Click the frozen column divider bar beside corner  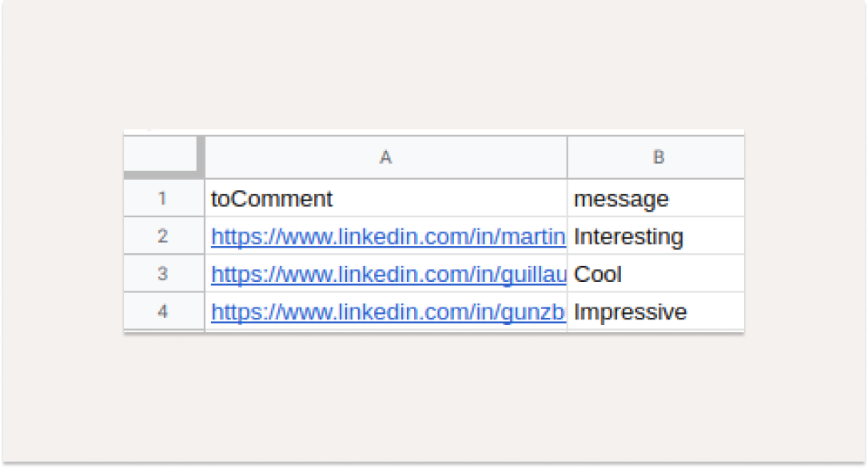(x=201, y=154)
